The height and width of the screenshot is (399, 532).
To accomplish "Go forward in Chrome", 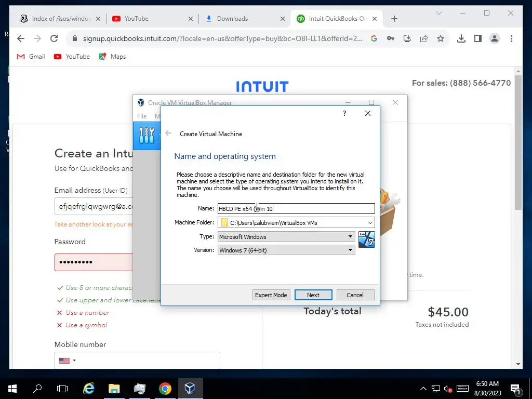I will pyautogui.click(x=37, y=38).
